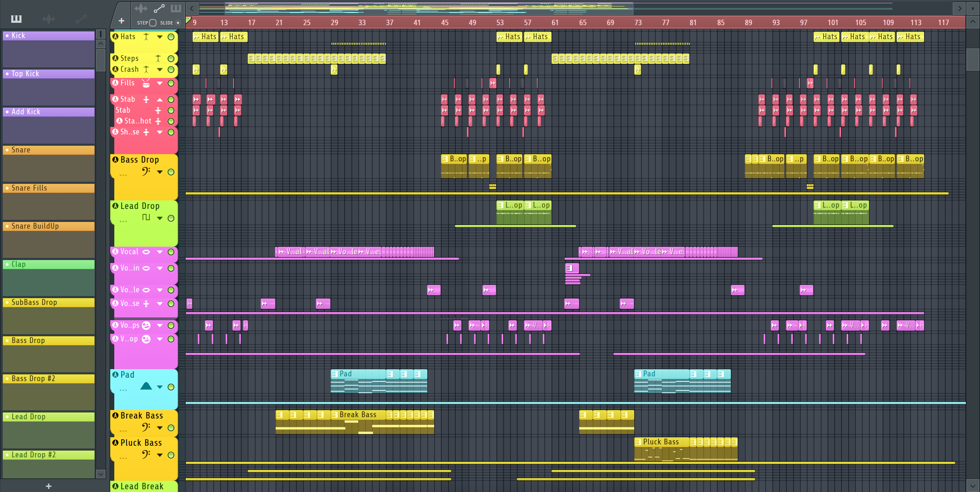This screenshot has height=492, width=980.
Task: Click the Hats track instrument icon
Action: pos(146,37)
